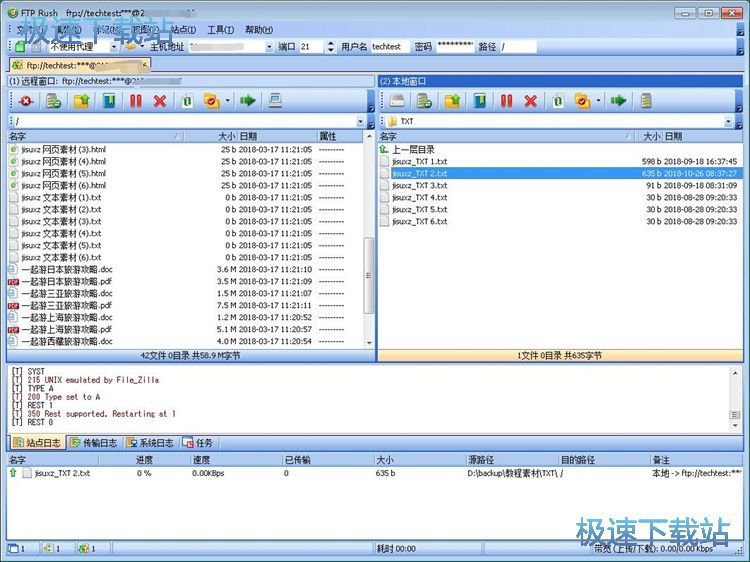Open the arrow beside the local compare icon
Screen dimensions: 750x562
(598, 101)
